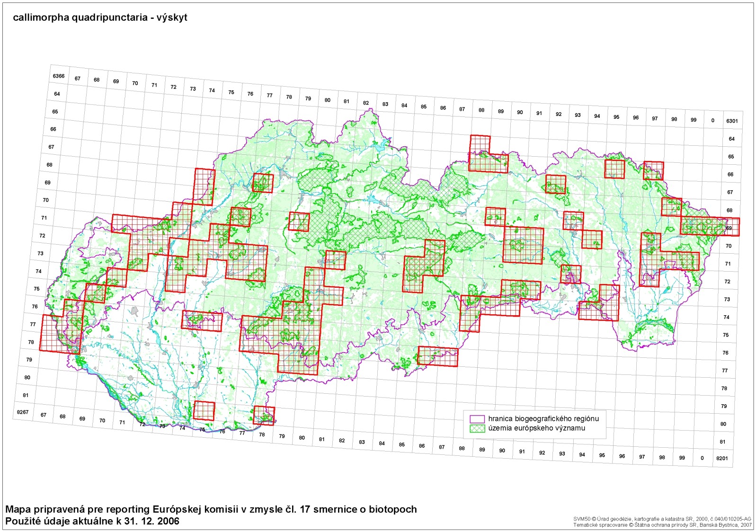Click right-column row label "81" above 8201
756x532 pixels.
(x=722, y=442)
